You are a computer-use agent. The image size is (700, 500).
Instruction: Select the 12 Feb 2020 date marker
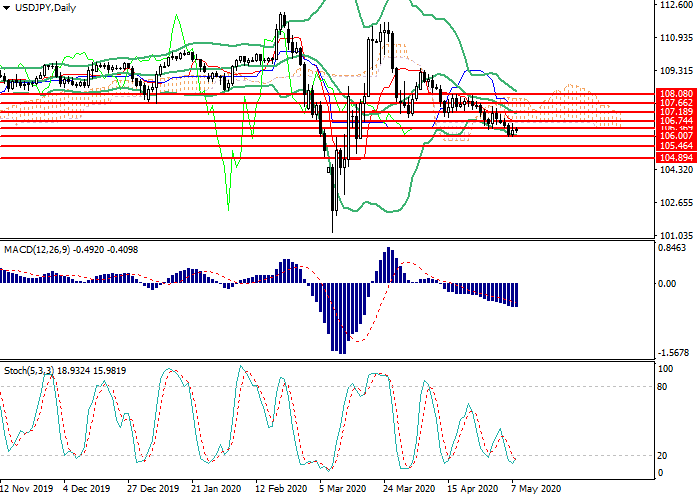point(280,490)
